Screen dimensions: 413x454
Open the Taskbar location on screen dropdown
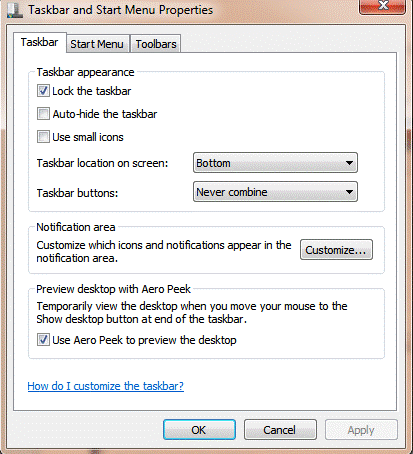[275, 163]
